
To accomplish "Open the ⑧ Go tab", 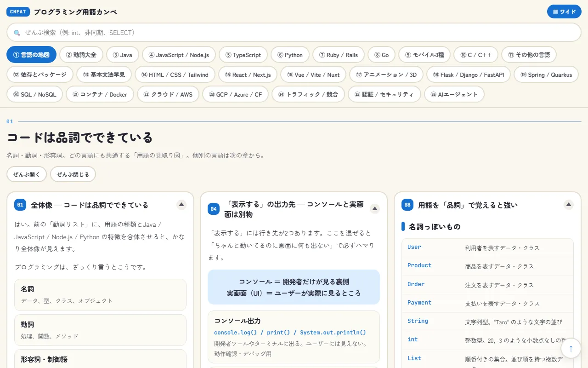I will pos(381,55).
